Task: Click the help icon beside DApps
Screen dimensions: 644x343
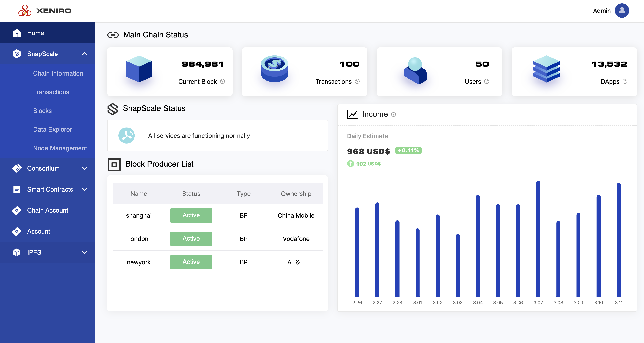Action: click(x=625, y=81)
